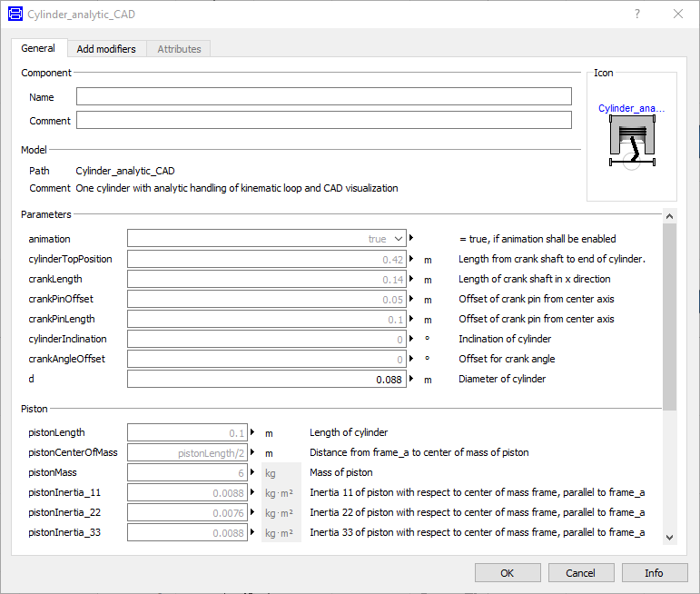This screenshot has width=700, height=594.
Task: Click the component Name input field
Action: [323, 96]
